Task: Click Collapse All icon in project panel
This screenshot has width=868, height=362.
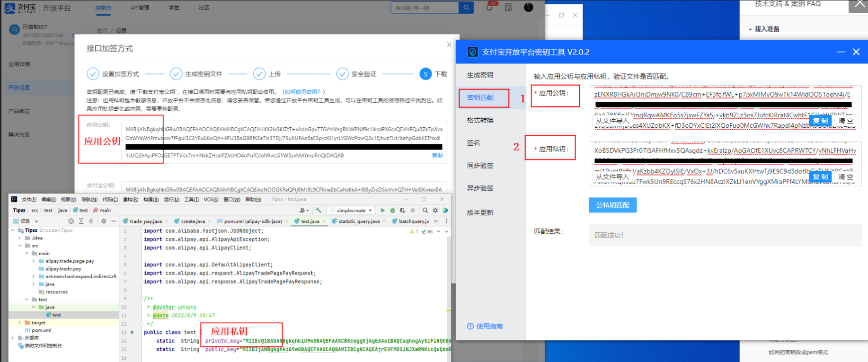Action: pos(91,221)
